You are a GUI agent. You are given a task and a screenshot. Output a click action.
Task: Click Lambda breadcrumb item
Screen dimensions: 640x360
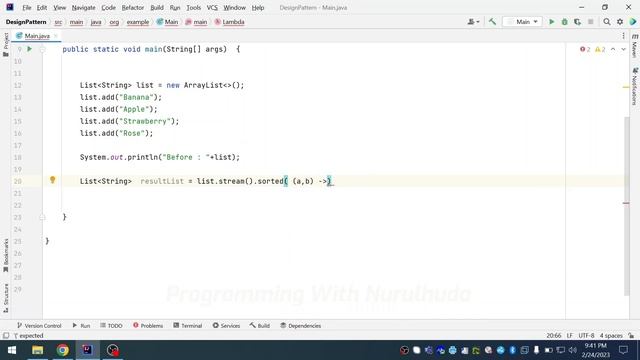229,22
